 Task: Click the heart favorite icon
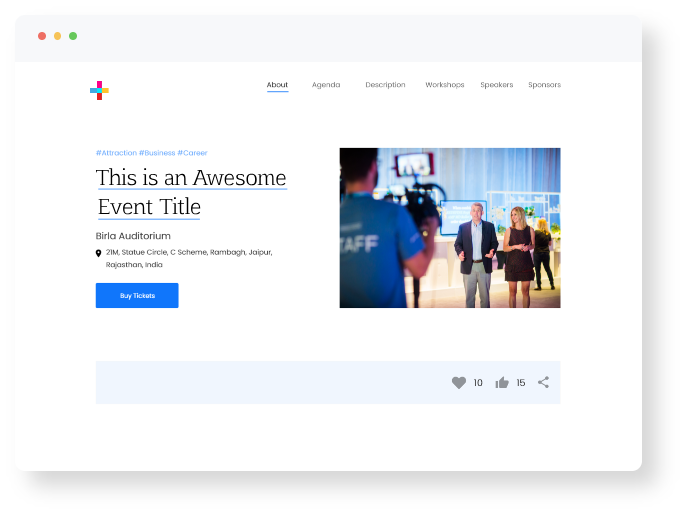(459, 383)
